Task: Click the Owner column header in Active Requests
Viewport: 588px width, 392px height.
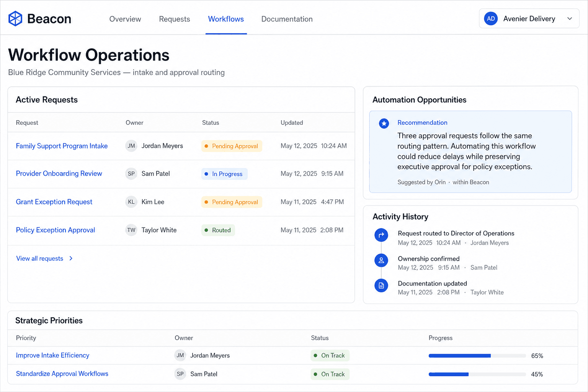Action: click(134, 122)
